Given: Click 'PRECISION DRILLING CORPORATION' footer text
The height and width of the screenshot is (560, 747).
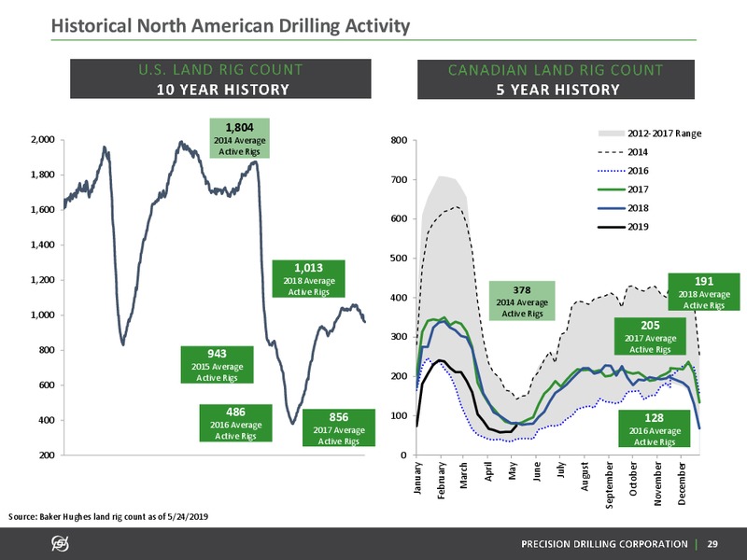Looking at the screenshot, I should [x=604, y=544].
